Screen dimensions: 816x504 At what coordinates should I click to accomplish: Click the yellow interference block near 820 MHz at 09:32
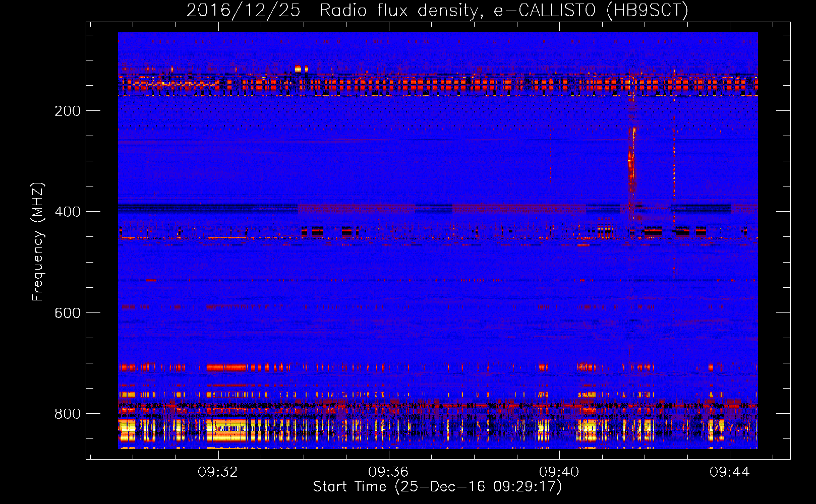226,429
